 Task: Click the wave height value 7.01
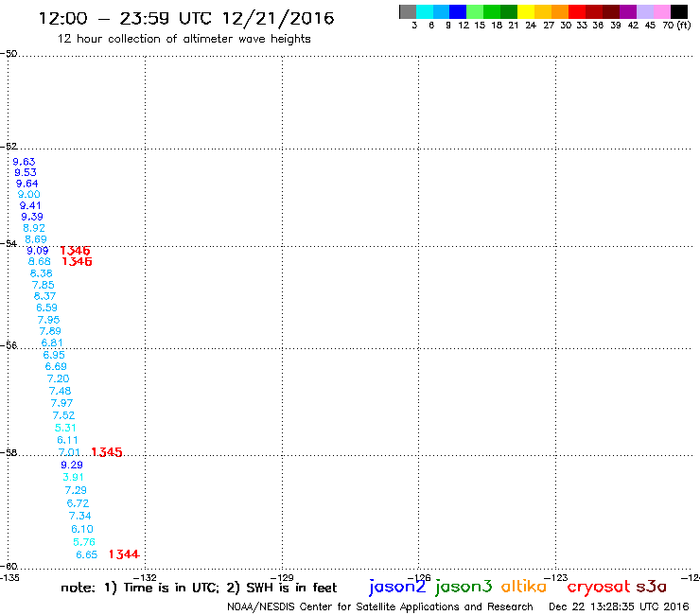click(x=69, y=452)
